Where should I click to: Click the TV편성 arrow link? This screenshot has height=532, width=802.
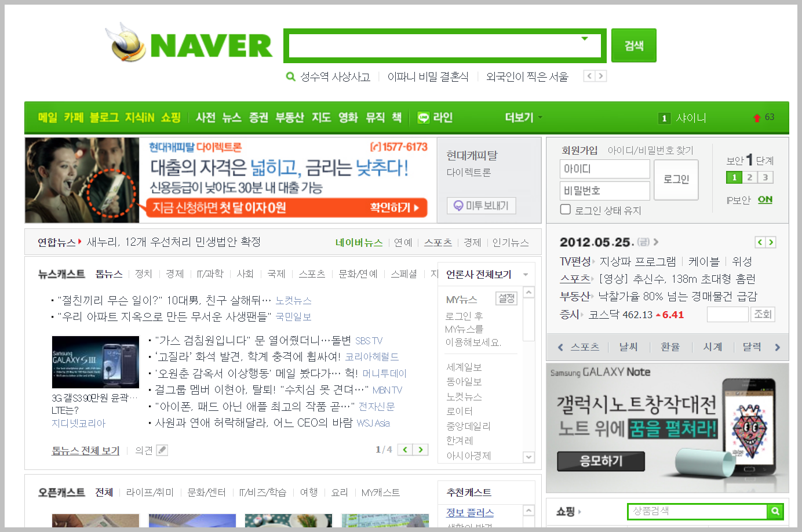(x=593, y=262)
